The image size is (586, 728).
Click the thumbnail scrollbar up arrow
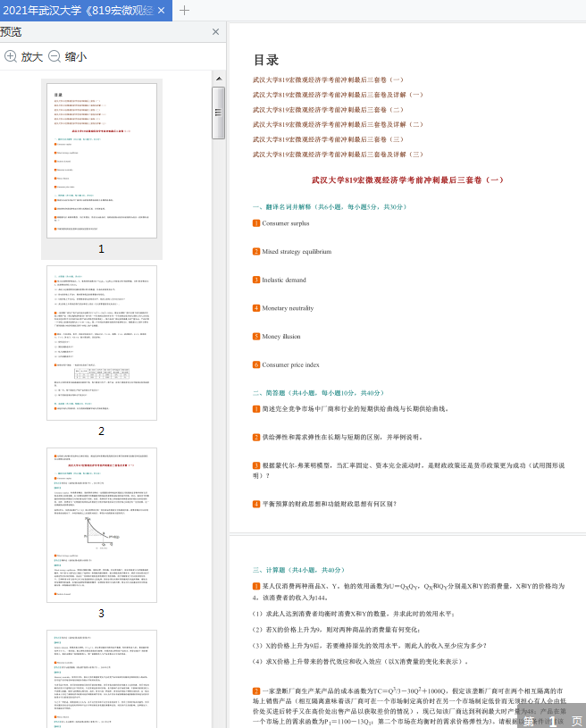click(219, 79)
